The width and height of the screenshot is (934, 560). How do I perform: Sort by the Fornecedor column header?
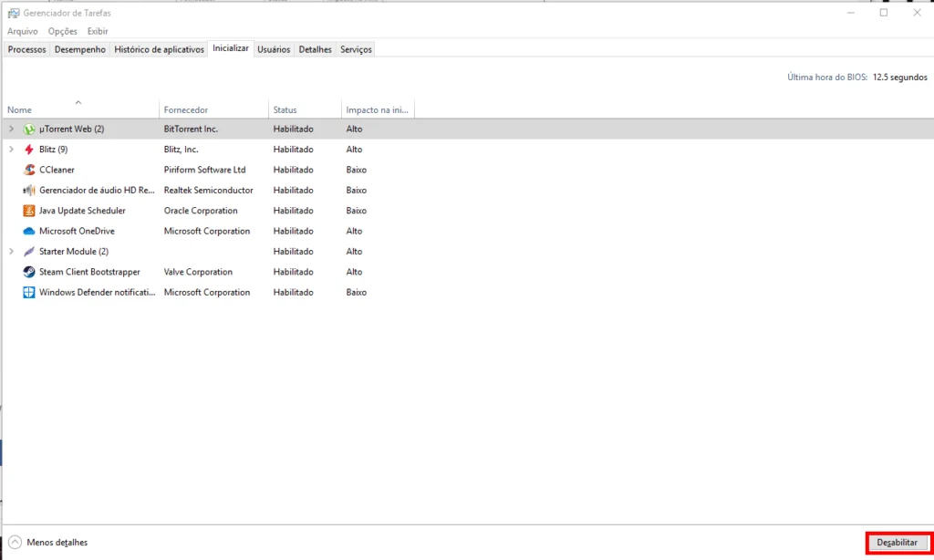(x=213, y=109)
